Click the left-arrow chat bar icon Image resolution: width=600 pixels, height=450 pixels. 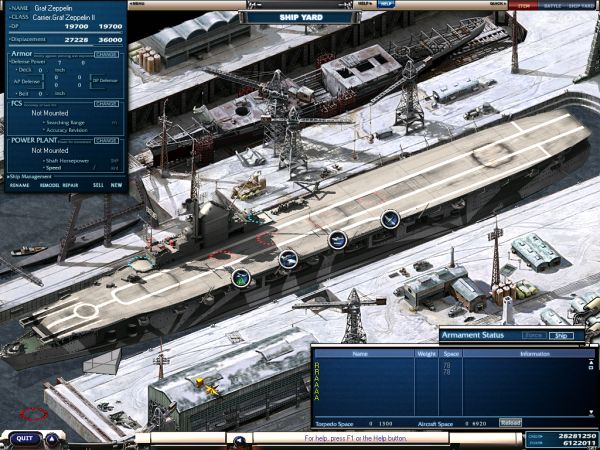pyautogui.click(x=240, y=440)
